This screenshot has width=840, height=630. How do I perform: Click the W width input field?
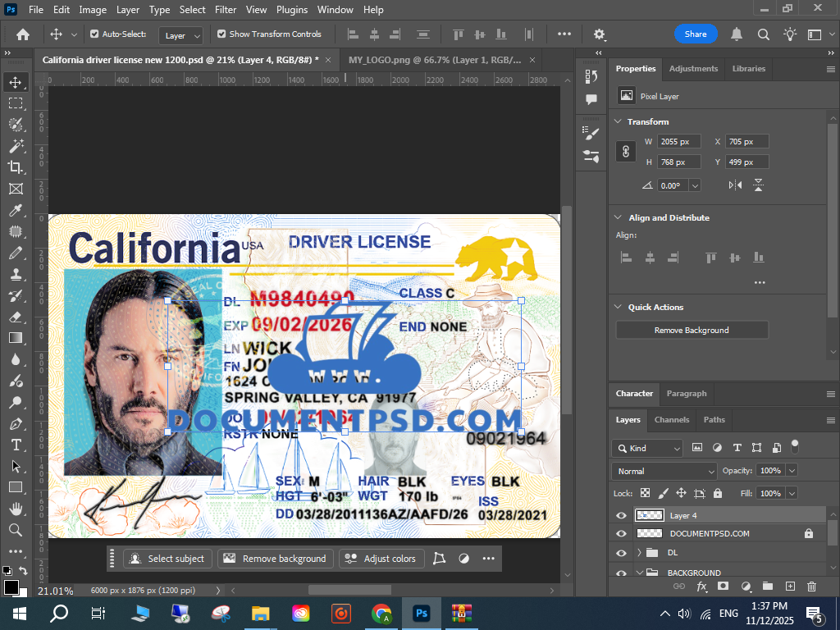[x=678, y=142]
